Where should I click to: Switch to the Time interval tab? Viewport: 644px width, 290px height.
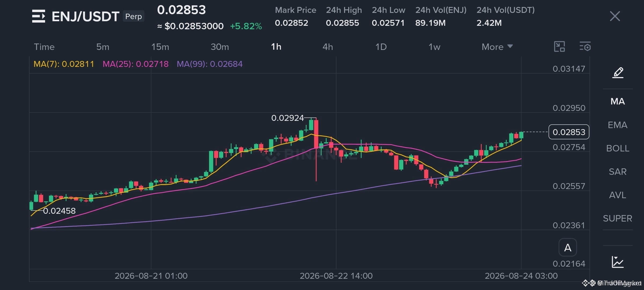coord(44,47)
